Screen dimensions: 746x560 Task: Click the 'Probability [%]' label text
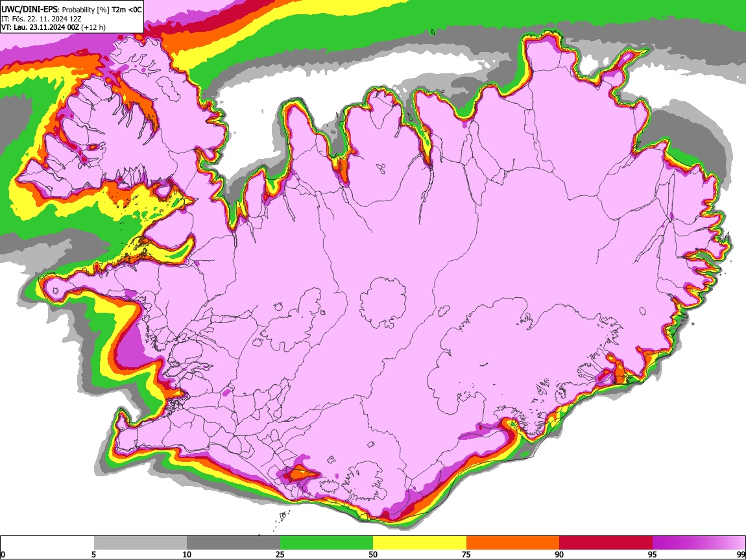(86, 10)
